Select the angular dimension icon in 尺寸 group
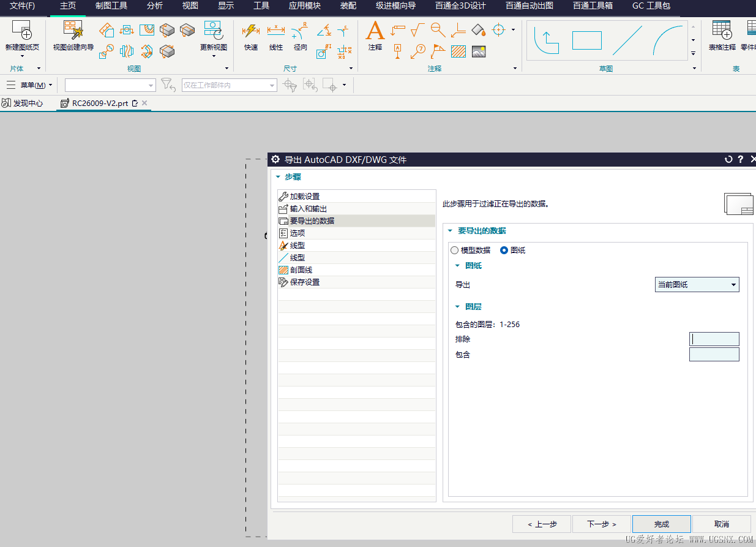756x547 pixels. tap(324, 29)
